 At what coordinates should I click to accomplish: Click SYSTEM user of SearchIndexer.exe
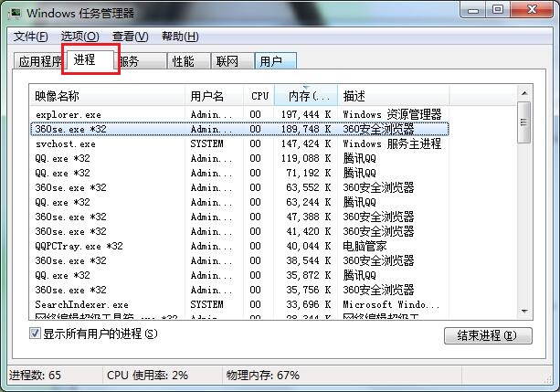coord(206,305)
